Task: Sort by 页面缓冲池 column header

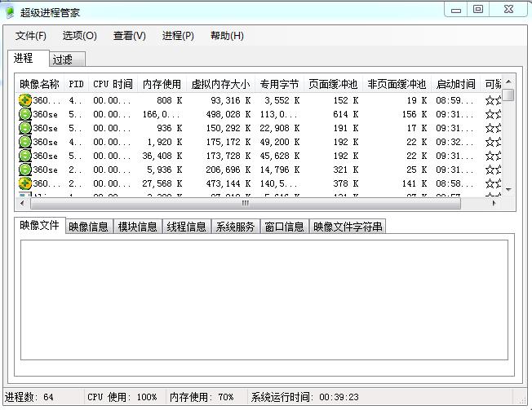Action: [x=333, y=84]
